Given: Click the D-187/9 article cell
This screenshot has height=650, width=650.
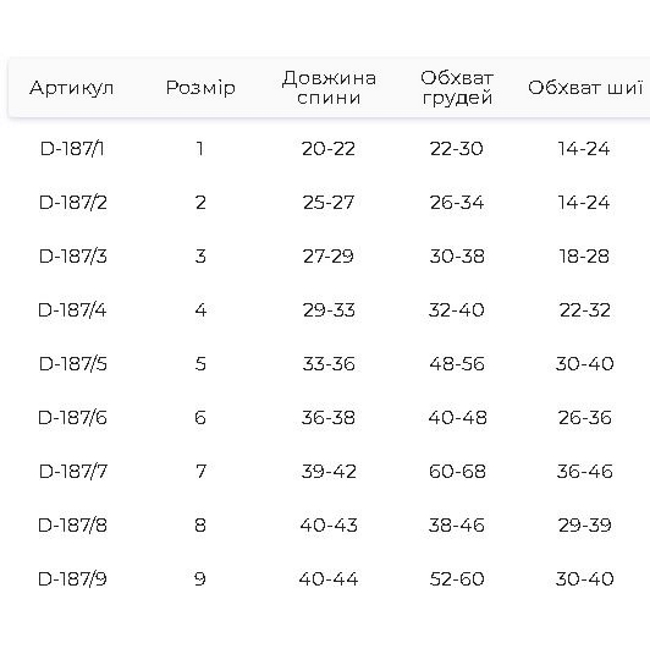Looking at the screenshot, I should [73, 579].
